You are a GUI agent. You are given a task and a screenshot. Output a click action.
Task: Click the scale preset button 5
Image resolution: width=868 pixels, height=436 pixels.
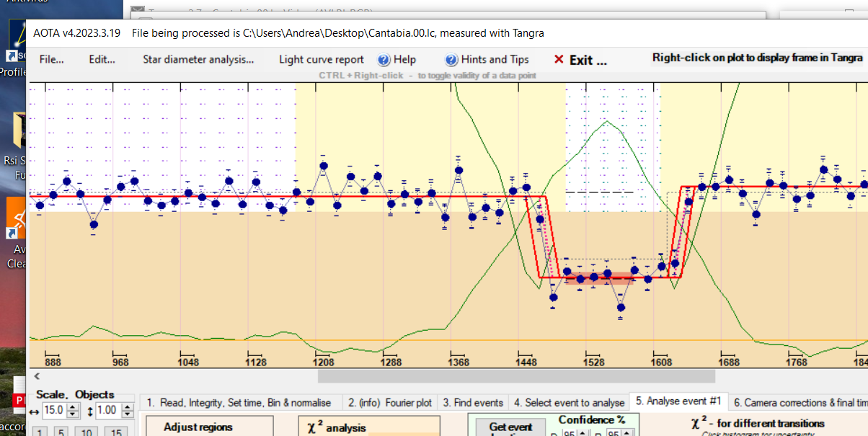[61, 432]
